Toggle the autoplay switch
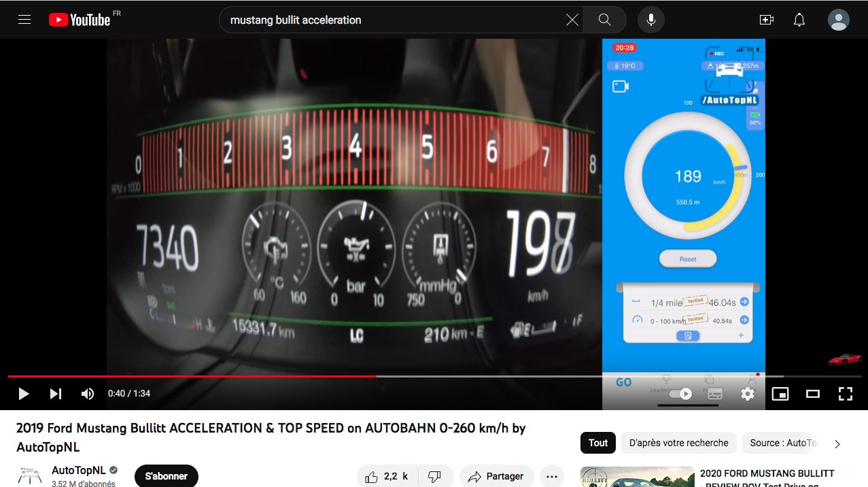The width and height of the screenshot is (868, 487). (x=680, y=394)
